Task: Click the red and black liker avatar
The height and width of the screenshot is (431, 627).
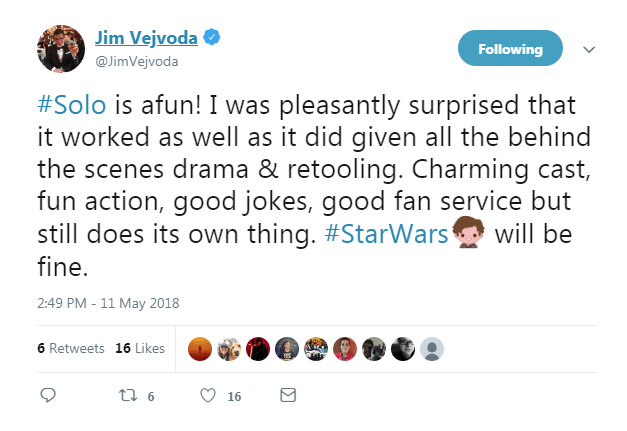Action: click(258, 348)
